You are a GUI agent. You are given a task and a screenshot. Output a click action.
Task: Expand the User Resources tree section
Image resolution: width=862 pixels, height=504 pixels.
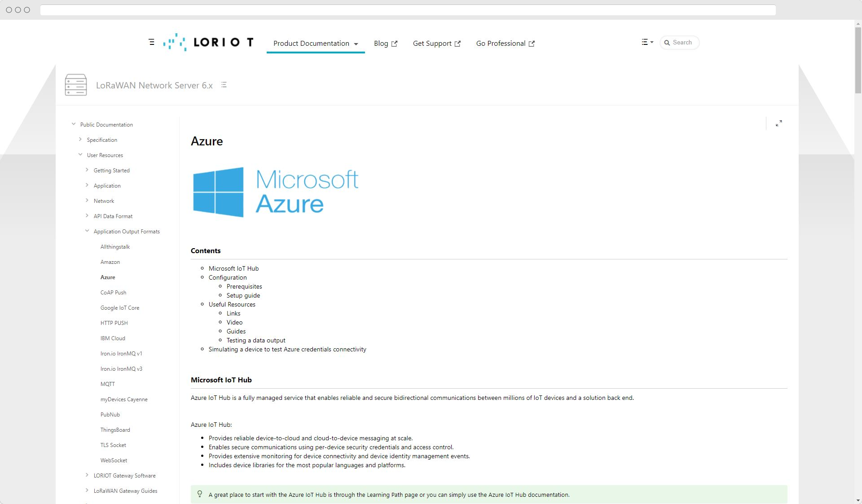click(x=81, y=155)
